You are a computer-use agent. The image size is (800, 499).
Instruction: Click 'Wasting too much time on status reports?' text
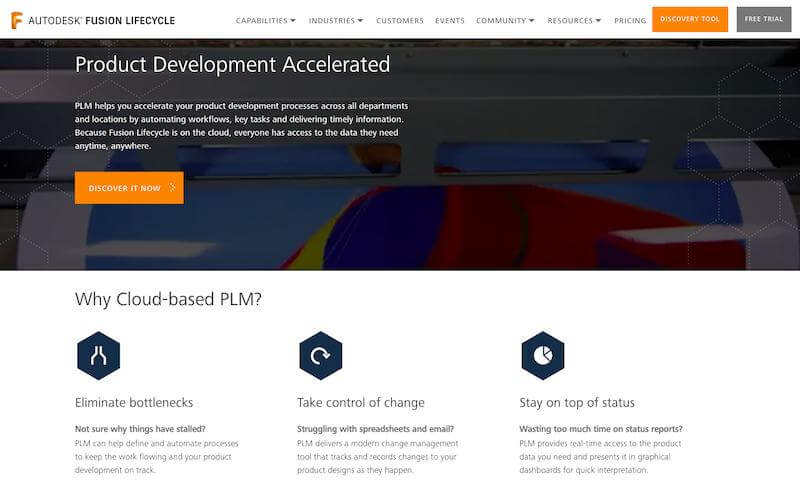click(x=601, y=429)
